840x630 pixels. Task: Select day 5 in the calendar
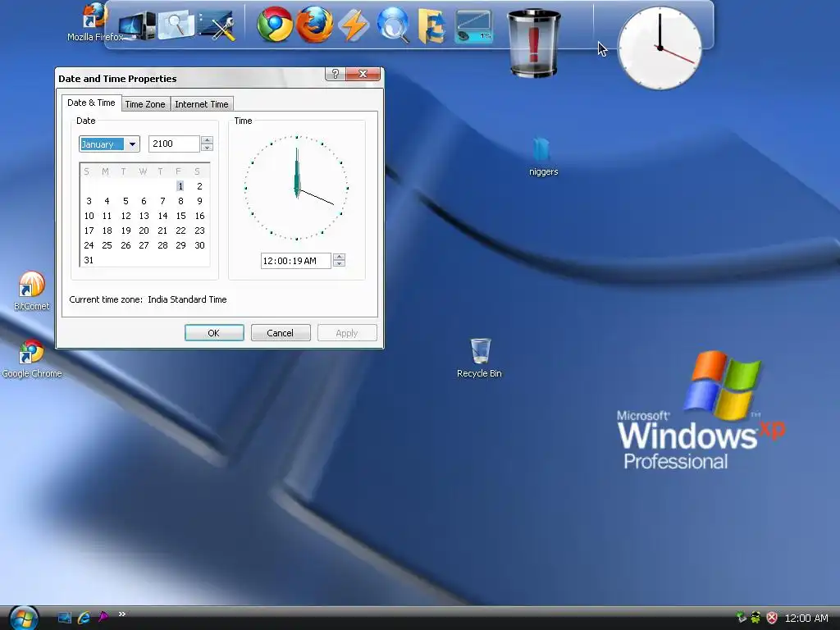(x=126, y=201)
